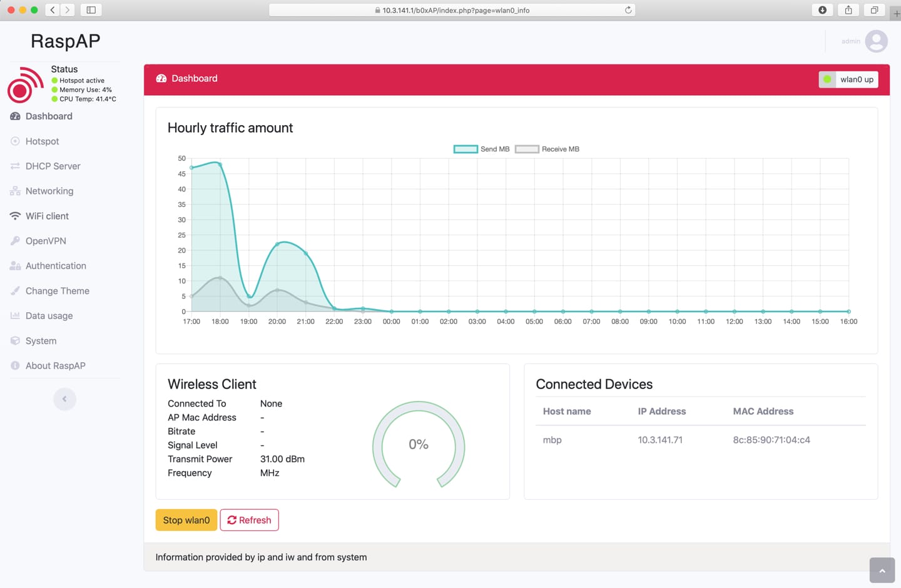Screen dimensions: 901x588
Task: Click the Dashboard gauge icon in sidebar
Action: [15, 116]
